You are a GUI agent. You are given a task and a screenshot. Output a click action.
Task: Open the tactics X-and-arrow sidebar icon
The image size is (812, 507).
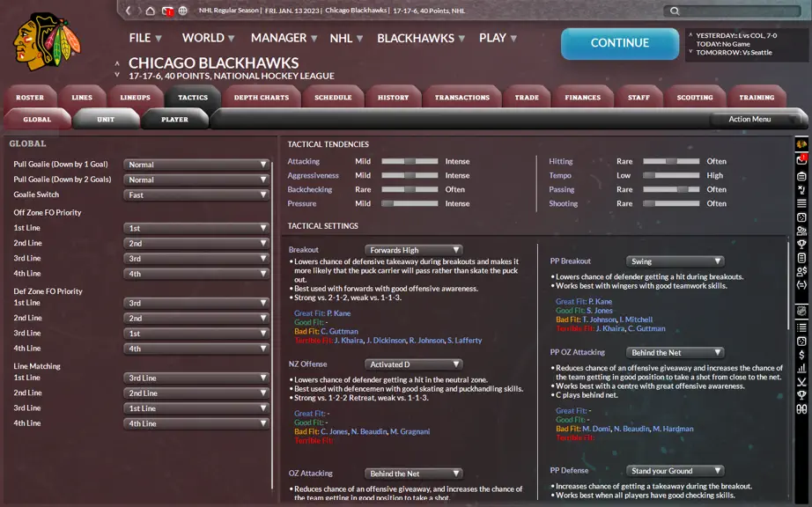(801, 189)
